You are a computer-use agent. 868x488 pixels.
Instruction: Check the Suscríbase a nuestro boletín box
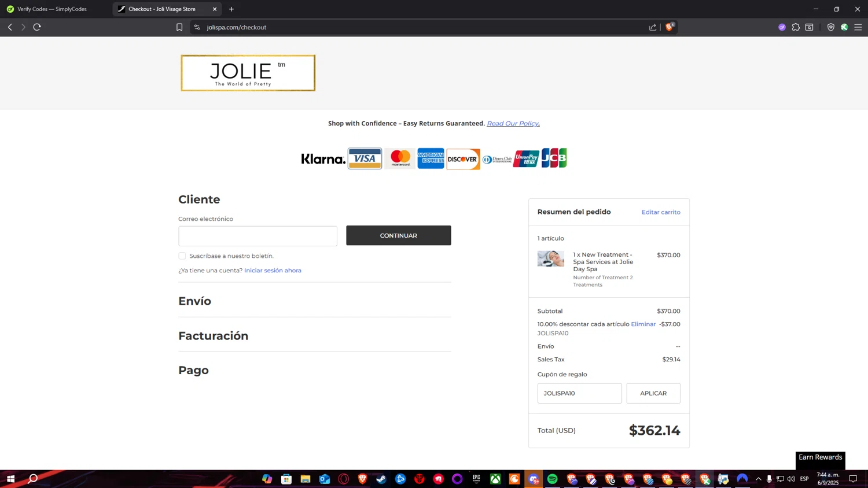tap(182, 256)
